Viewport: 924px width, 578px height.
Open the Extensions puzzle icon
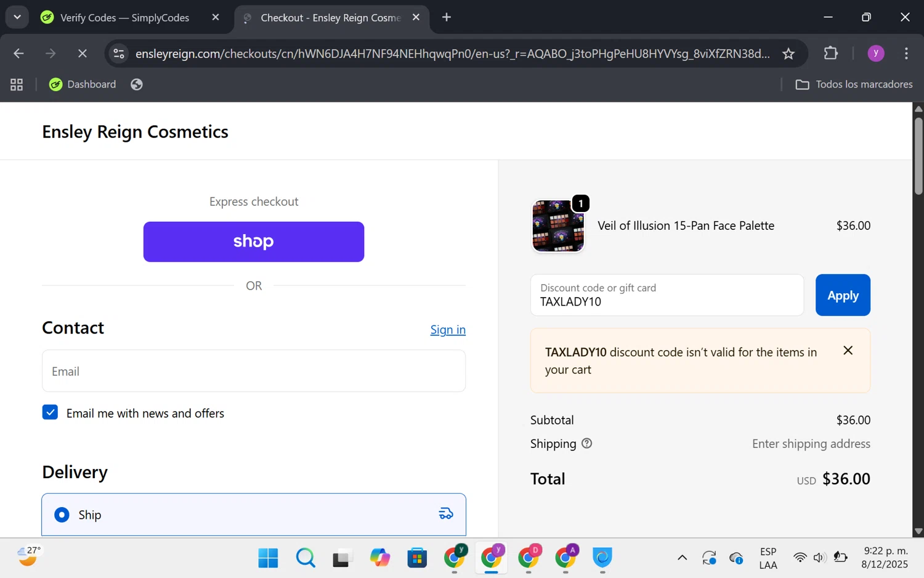831,54
